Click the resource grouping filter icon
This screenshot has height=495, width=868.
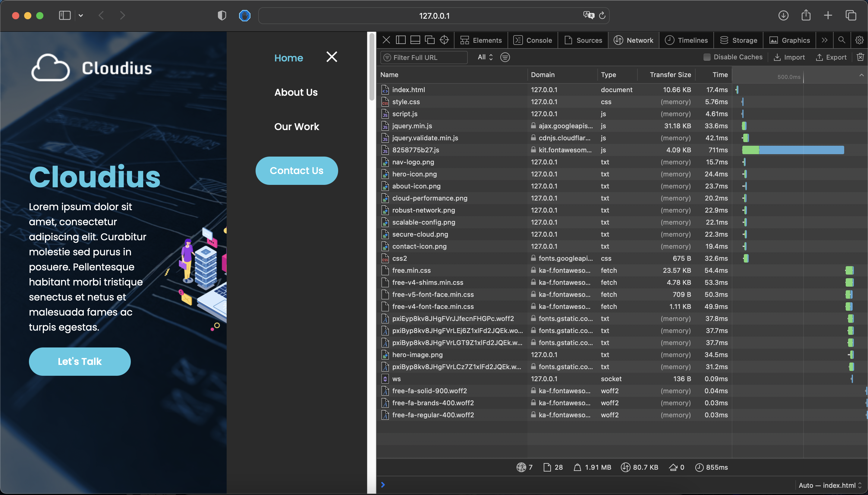tap(505, 57)
